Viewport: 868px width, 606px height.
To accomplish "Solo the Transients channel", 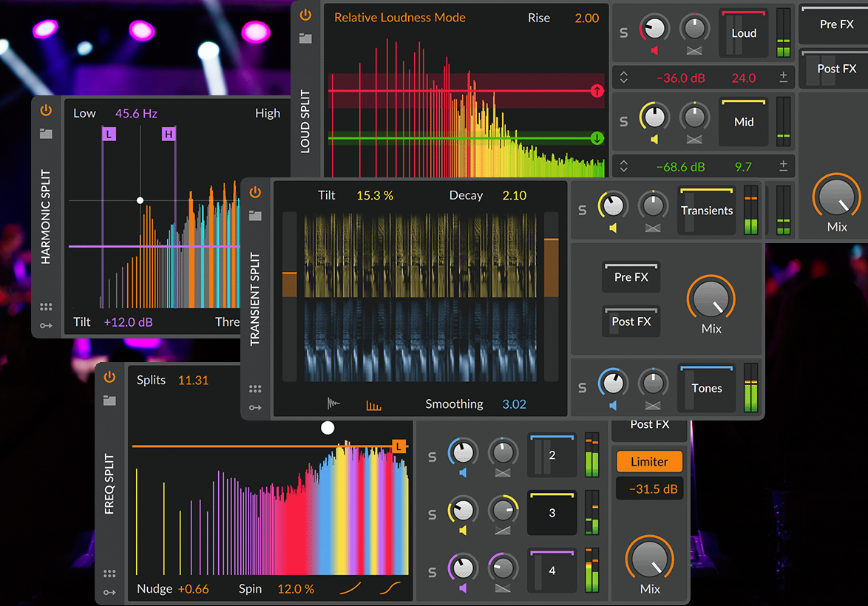I will pyautogui.click(x=582, y=211).
